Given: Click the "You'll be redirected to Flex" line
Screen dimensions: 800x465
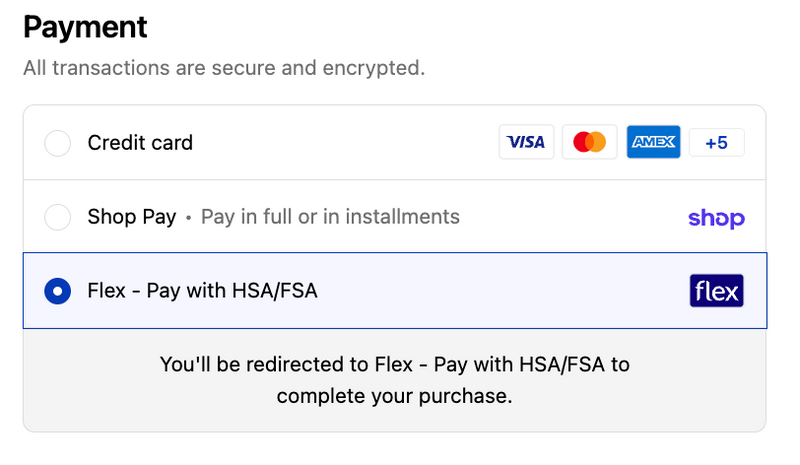Looking at the screenshot, I should 394,364.
